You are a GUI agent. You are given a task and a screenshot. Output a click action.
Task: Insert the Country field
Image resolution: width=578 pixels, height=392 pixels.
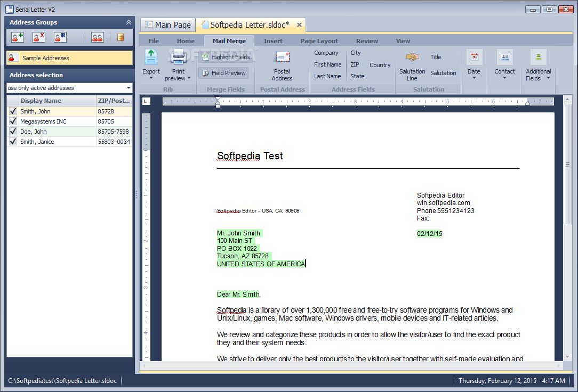380,65
